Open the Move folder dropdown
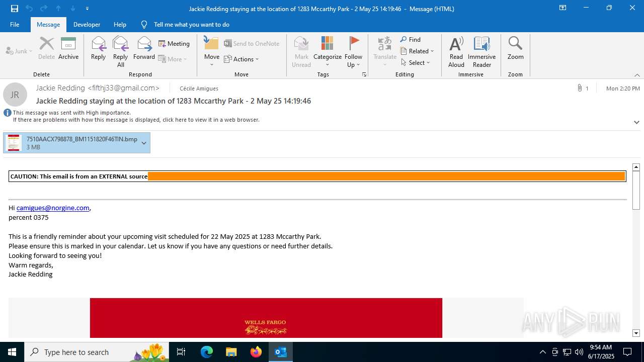644x362 pixels. [211, 51]
